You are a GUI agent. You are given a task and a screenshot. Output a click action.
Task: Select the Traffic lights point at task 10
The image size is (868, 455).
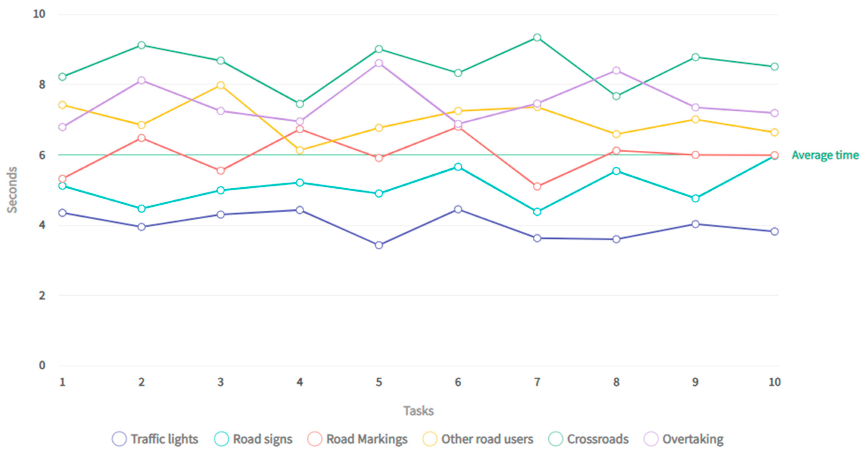click(775, 231)
